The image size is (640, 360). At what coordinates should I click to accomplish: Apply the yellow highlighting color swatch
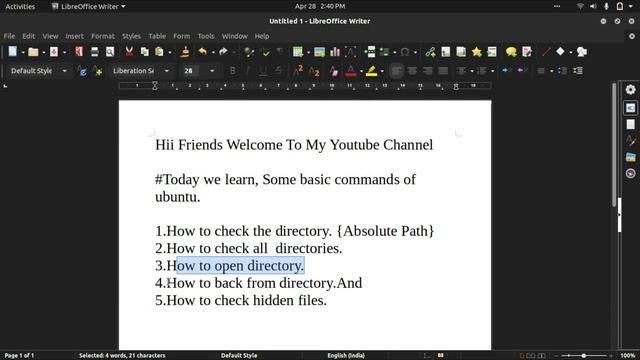point(371,71)
